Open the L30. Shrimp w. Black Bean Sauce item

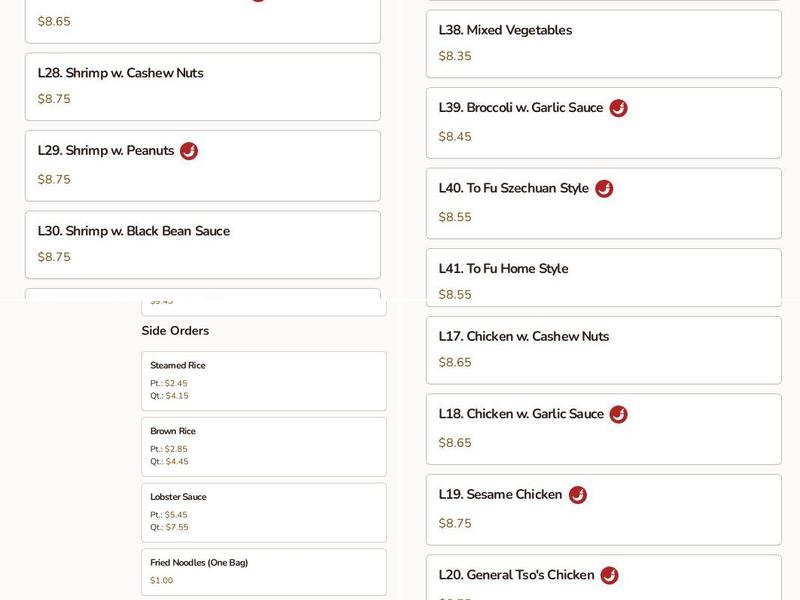[x=202, y=244]
